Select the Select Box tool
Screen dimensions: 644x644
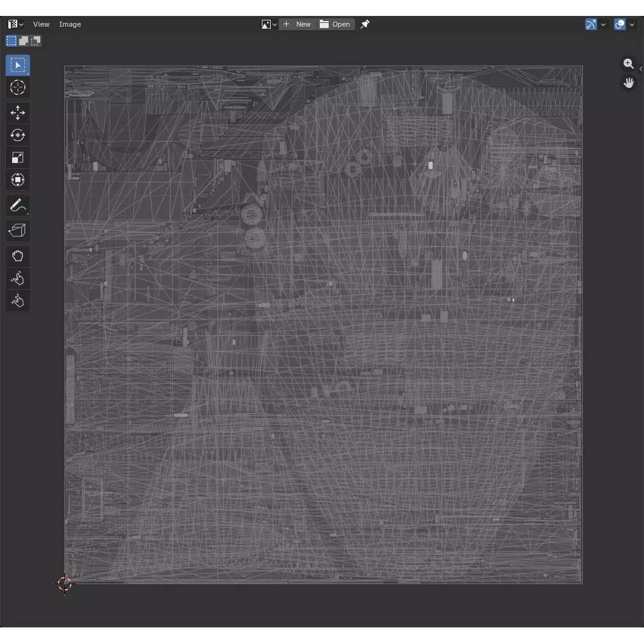(18, 66)
